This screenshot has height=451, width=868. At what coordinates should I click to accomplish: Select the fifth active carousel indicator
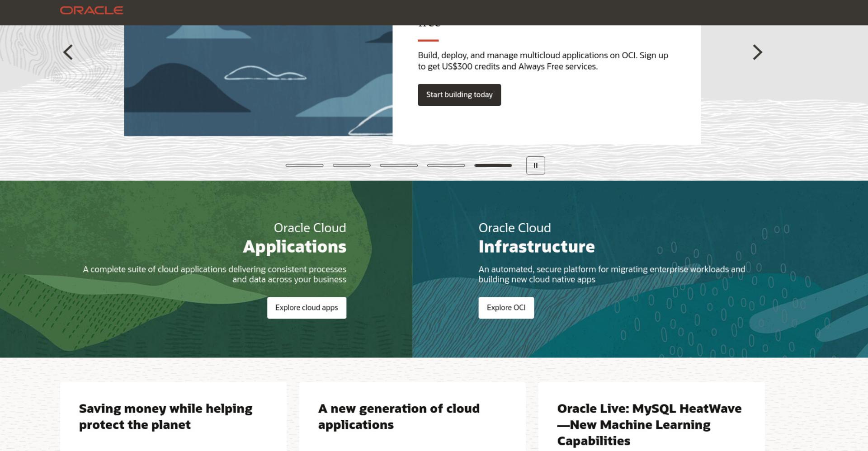[x=493, y=165]
